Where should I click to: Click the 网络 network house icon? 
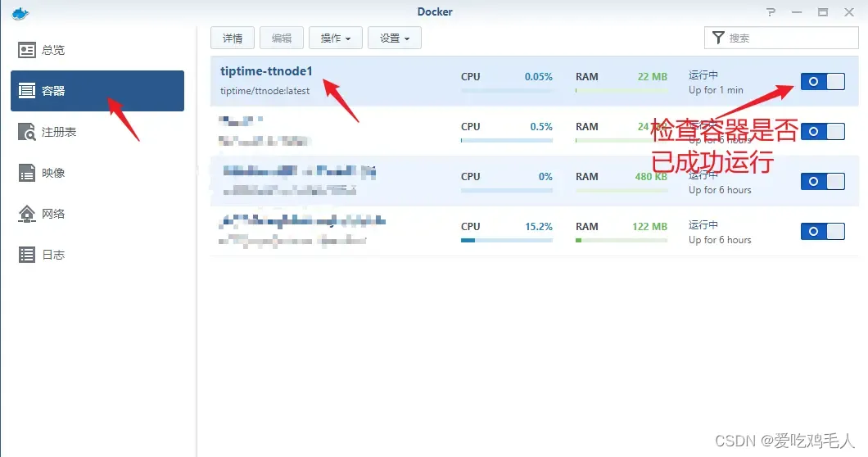(26, 214)
